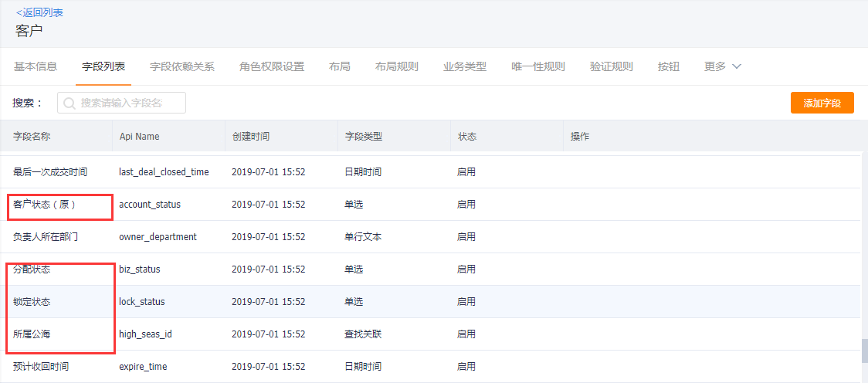The width and height of the screenshot is (868, 383).
Task: Switch to the 业务类型 tab
Action: coord(465,66)
